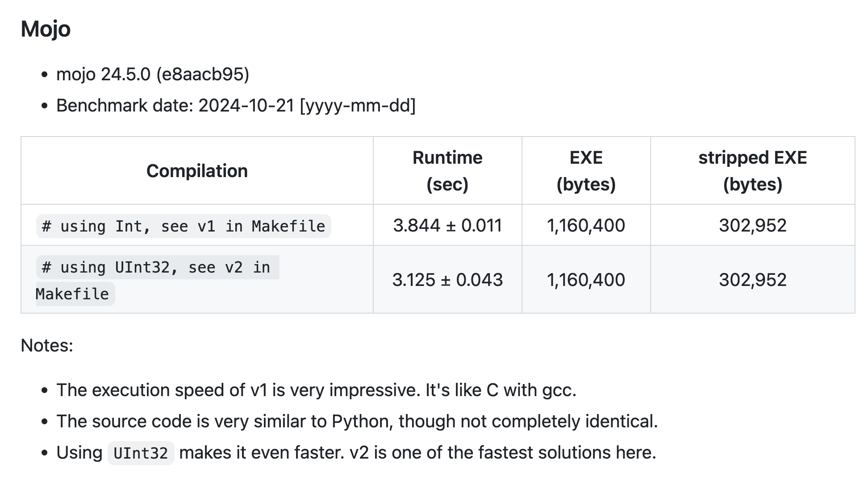Click the Notes: label
This screenshot has width=868, height=480.
pos(47,345)
